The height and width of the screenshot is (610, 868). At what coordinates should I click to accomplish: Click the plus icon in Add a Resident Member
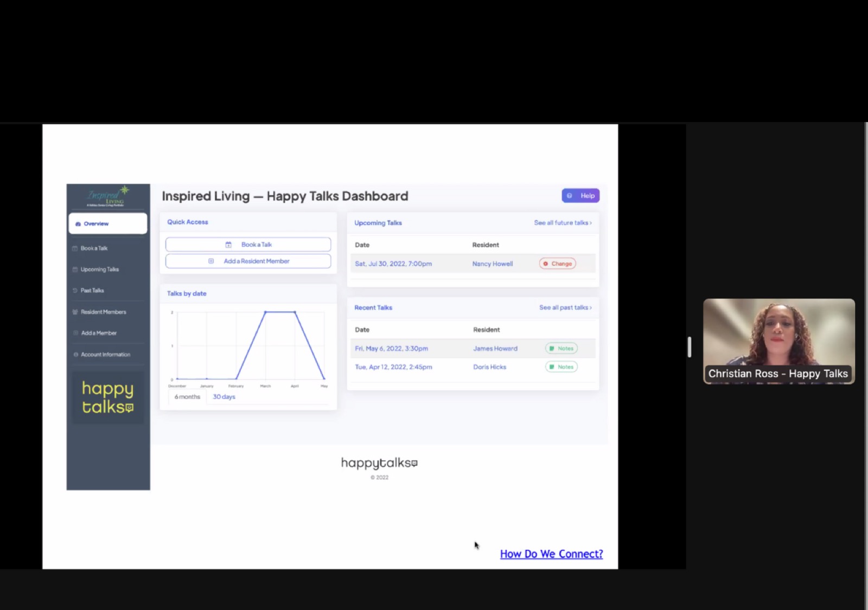tap(211, 261)
